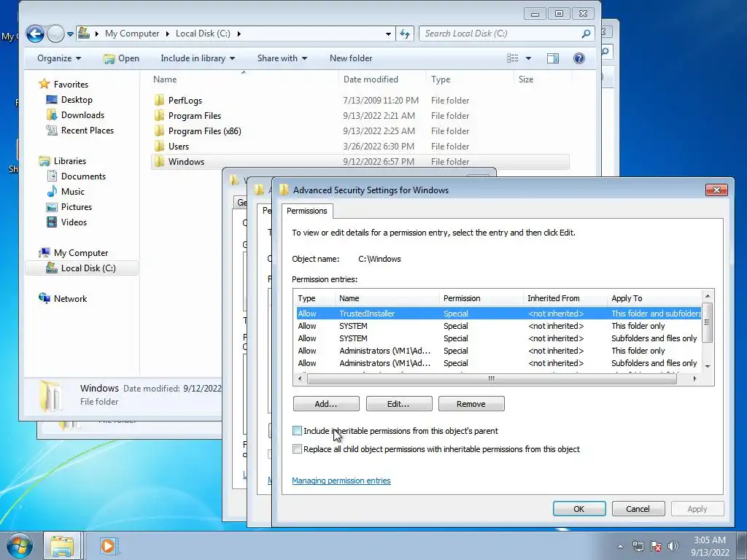Click the Videos library icon
The image size is (747, 560).
(x=52, y=222)
